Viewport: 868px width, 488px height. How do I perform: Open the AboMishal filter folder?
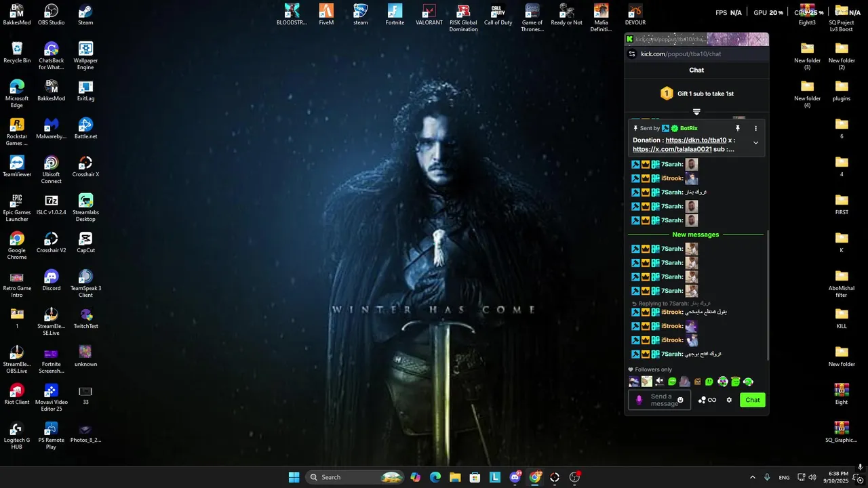tap(842, 283)
